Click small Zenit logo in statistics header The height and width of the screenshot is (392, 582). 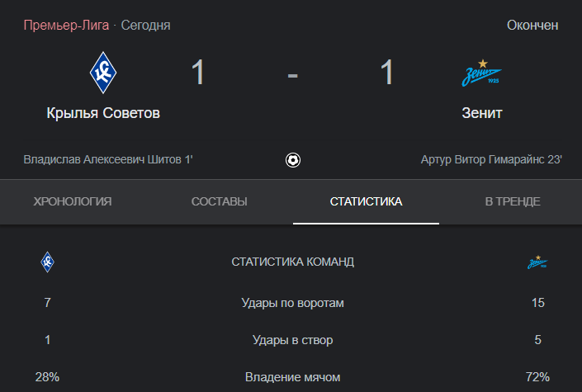click(x=537, y=262)
